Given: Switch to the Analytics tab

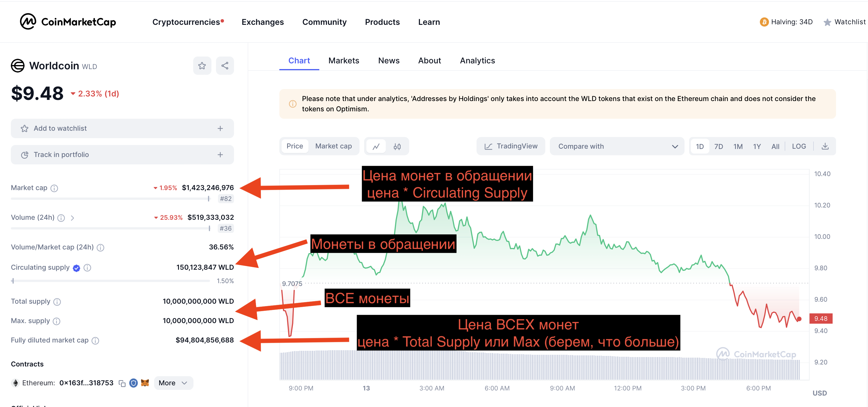Looking at the screenshot, I should 477,61.
